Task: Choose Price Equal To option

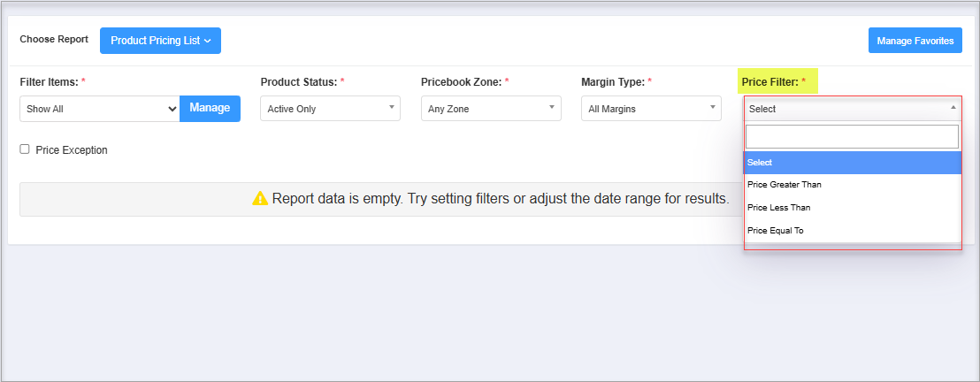Action: [853, 230]
